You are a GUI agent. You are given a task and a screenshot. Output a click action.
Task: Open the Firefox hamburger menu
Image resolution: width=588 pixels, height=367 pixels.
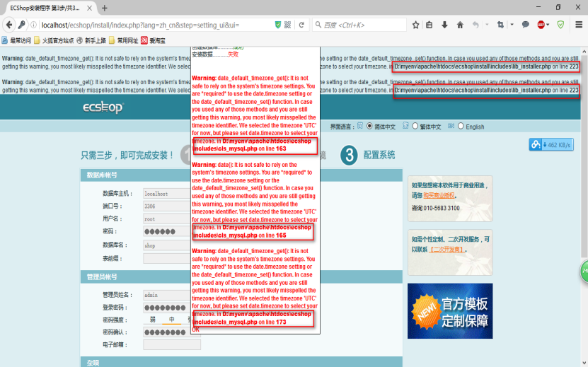point(579,25)
